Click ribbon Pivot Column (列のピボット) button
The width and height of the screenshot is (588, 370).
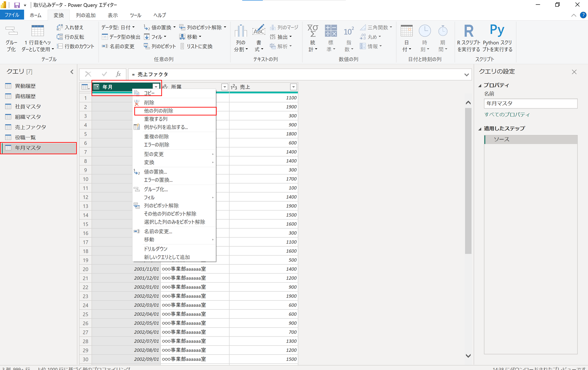coord(160,46)
